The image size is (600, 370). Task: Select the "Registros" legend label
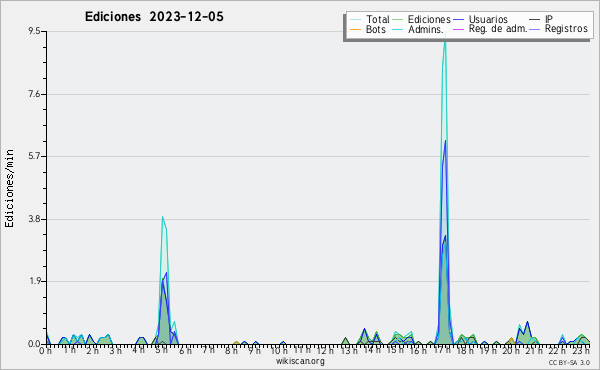(566, 29)
